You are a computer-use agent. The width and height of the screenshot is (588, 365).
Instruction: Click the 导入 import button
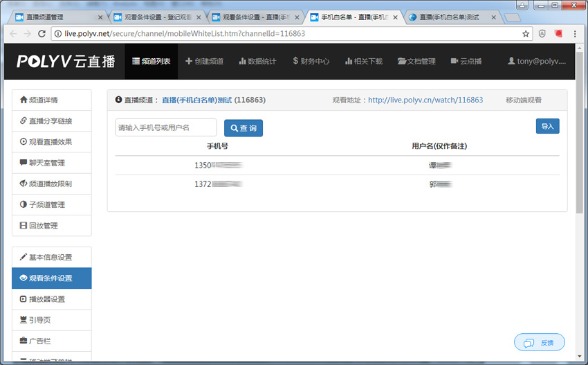(547, 126)
